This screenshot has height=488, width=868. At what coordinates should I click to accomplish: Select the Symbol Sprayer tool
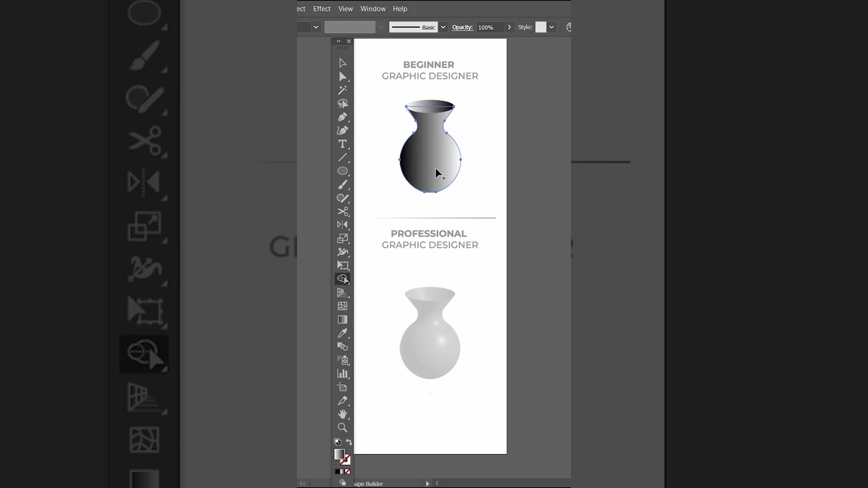pyautogui.click(x=342, y=360)
